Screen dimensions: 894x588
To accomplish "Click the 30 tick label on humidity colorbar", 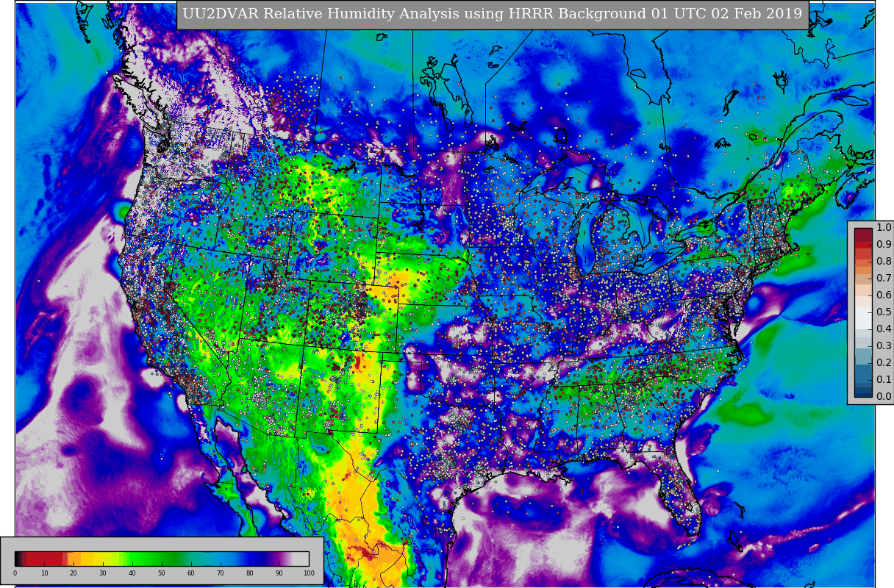I will point(103,573).
